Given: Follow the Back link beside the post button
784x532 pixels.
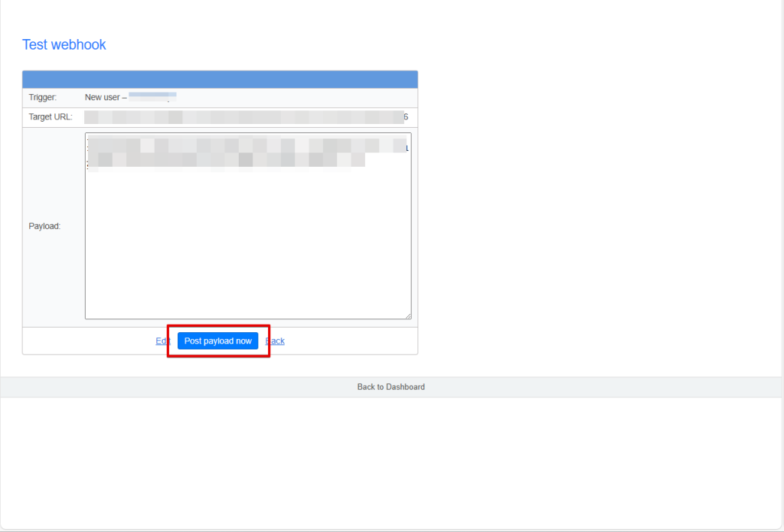Looking at the screenshot, I should tap(276, 341).
